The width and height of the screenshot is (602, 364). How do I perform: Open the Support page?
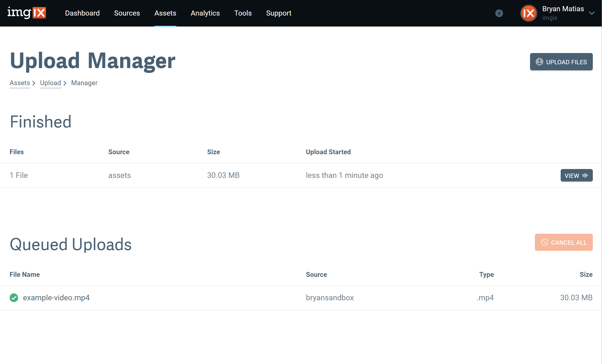[279, 13]
